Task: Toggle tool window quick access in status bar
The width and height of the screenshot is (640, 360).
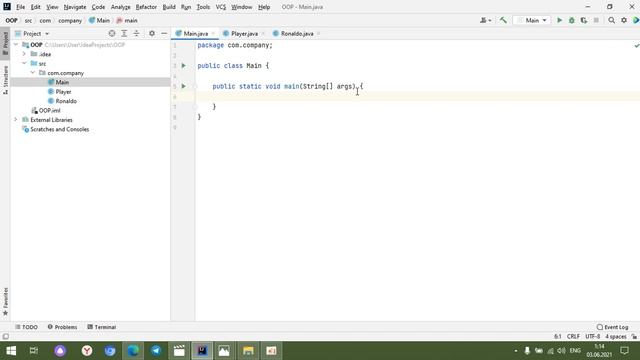Action: [5, 337]
